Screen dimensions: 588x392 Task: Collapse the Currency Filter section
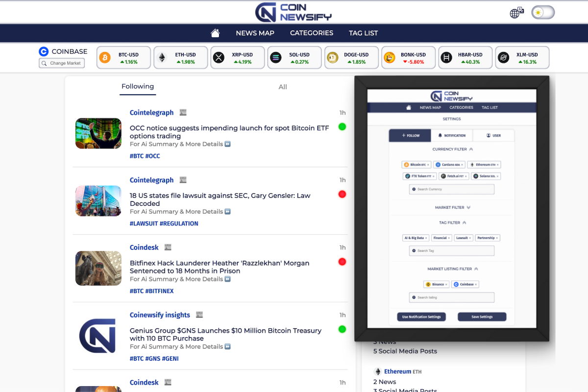pos(471,149)
